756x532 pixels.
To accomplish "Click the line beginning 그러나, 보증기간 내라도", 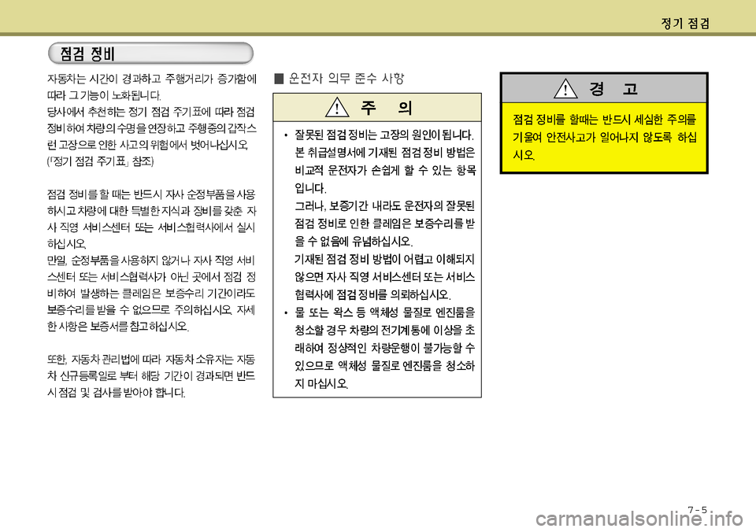I will click(384, 205).
